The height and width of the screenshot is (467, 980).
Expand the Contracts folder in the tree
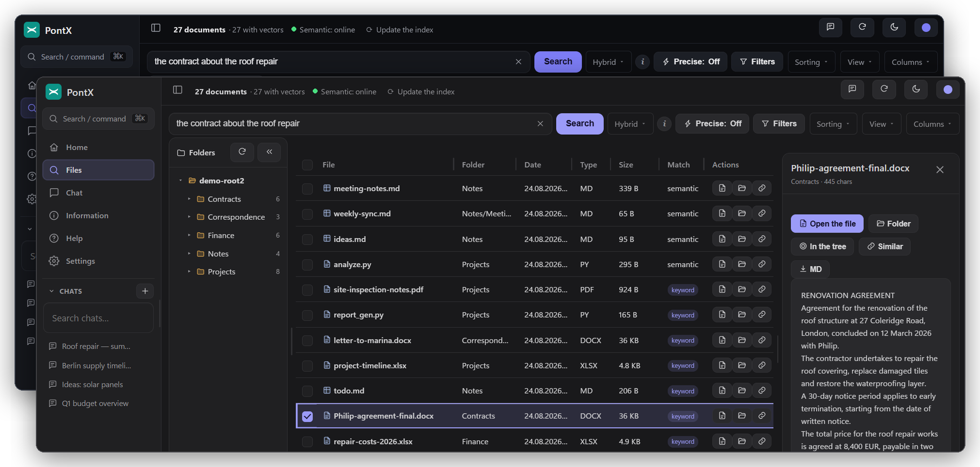click(x=189, y=199)
